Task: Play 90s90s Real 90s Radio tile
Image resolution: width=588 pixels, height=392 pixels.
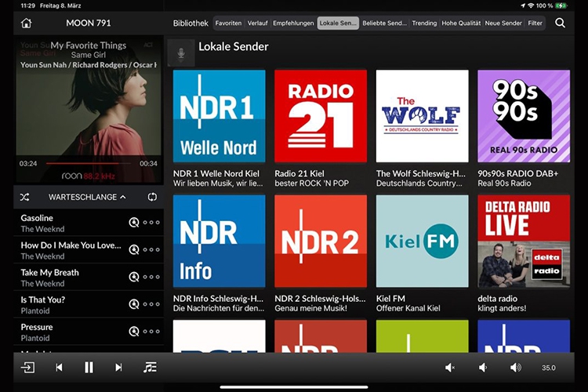Action: pyautogui.click(x=524, y=116)
